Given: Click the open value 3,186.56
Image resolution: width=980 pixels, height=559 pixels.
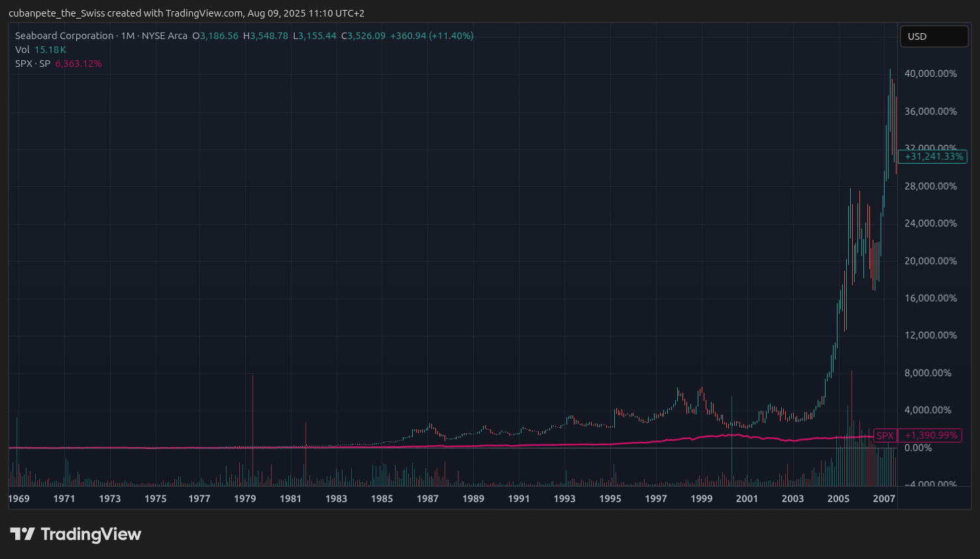Looking at the screenshot, I should click(219, 36).
